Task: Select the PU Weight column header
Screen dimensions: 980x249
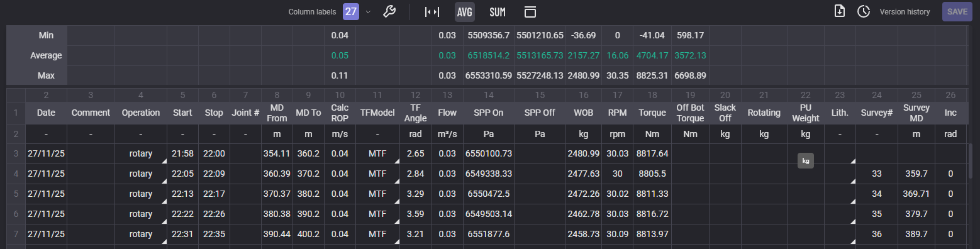Action: (805, 113)
